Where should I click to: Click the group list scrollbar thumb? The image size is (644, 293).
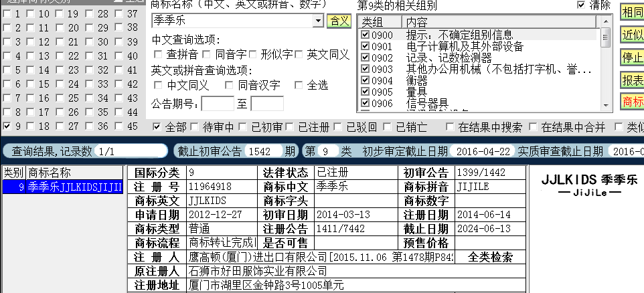(x=605, y=37)
